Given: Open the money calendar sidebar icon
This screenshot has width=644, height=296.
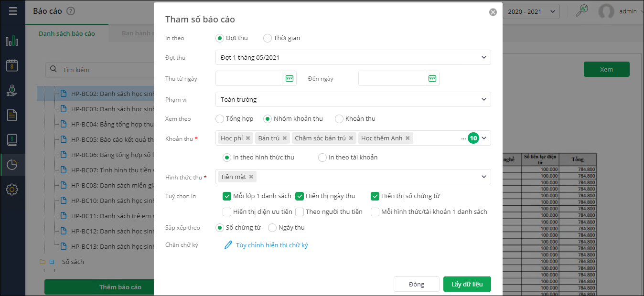Looking at the screenshot, I should (12, 65).
